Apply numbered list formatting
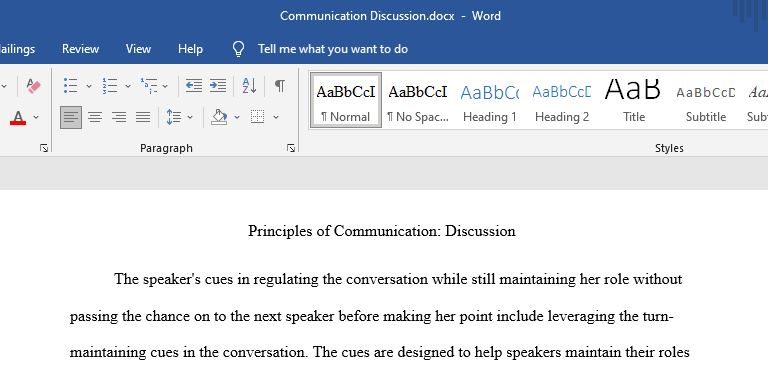 click(110, 86)
